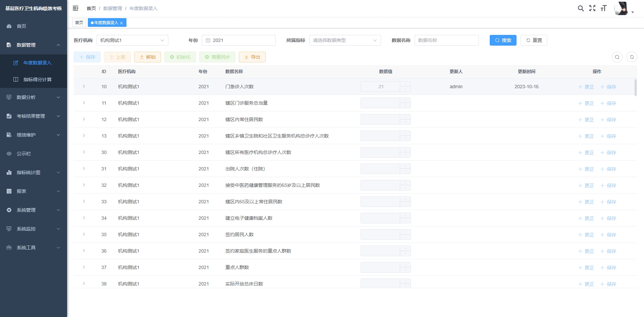Click the 年份 date picker field
The height and width of the screenshot is (317, 644).
[239, 40]
